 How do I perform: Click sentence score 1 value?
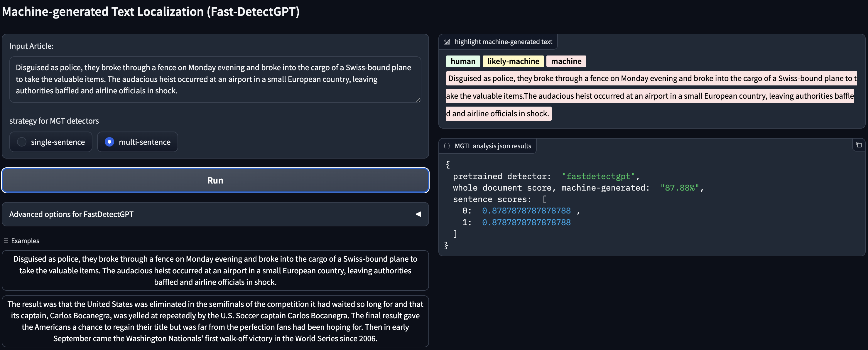click(526, 223)
